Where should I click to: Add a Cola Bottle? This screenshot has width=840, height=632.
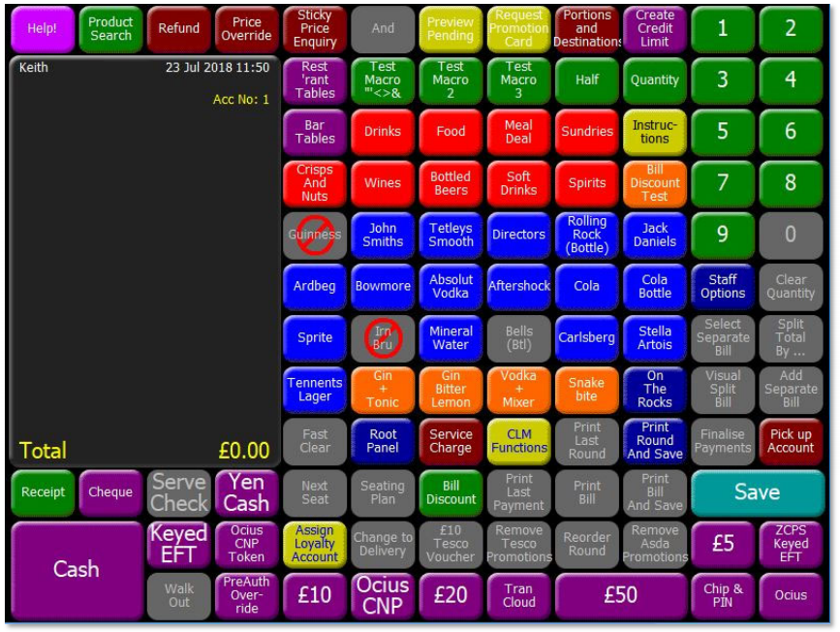[655, 286]
